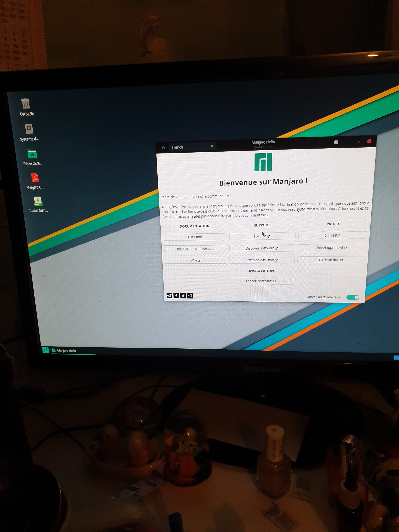This screenshot has width=399, height=532.
Task: Open the Telegram social icon
Action: (x=169, y=296)
